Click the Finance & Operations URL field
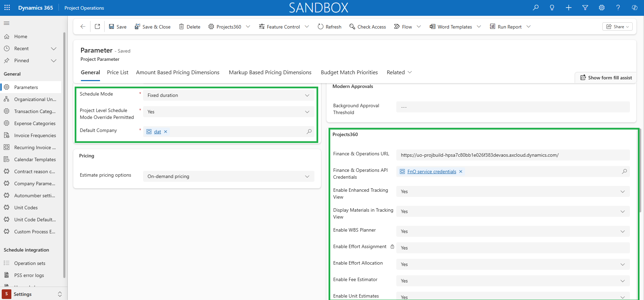This screenshot has width=644, height=300. click(x=513, y=155)
